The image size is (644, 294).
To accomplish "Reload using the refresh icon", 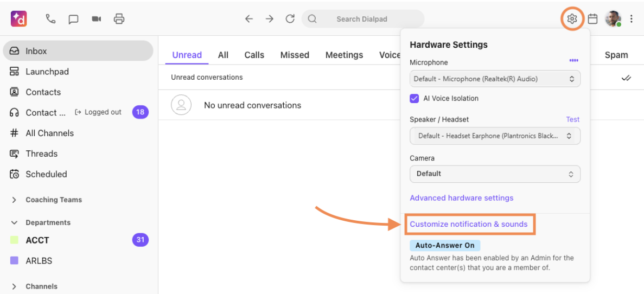I will (290, 19).
